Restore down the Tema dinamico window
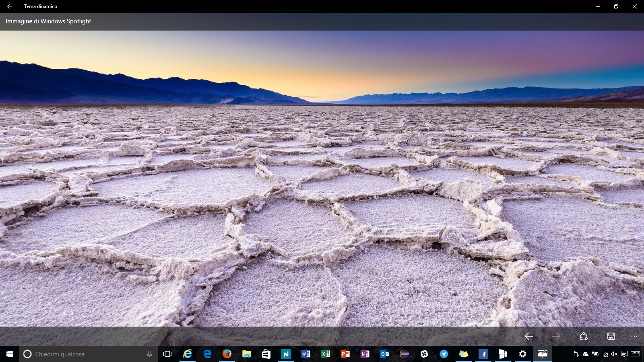The height and width of the screenshot is (362, 644). [616, 6]
